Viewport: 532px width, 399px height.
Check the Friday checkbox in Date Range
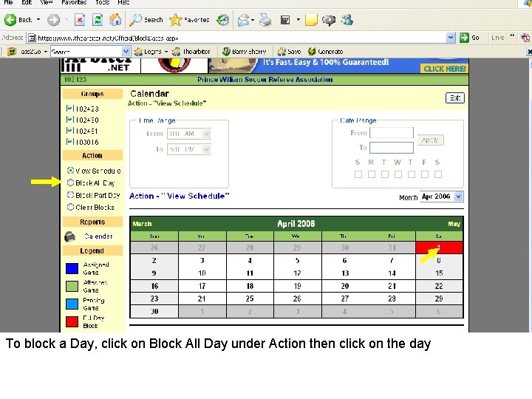(424, 174)
